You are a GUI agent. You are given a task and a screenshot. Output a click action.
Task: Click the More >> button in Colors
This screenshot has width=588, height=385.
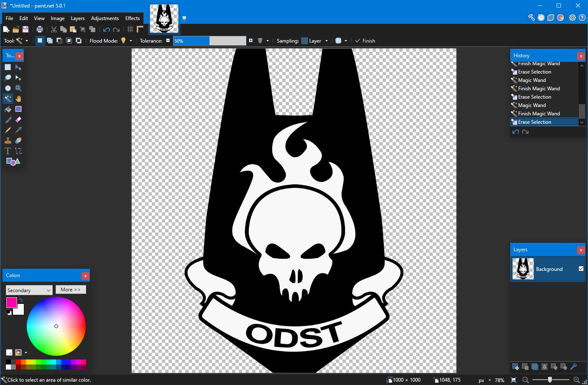[x=71, y=290]
